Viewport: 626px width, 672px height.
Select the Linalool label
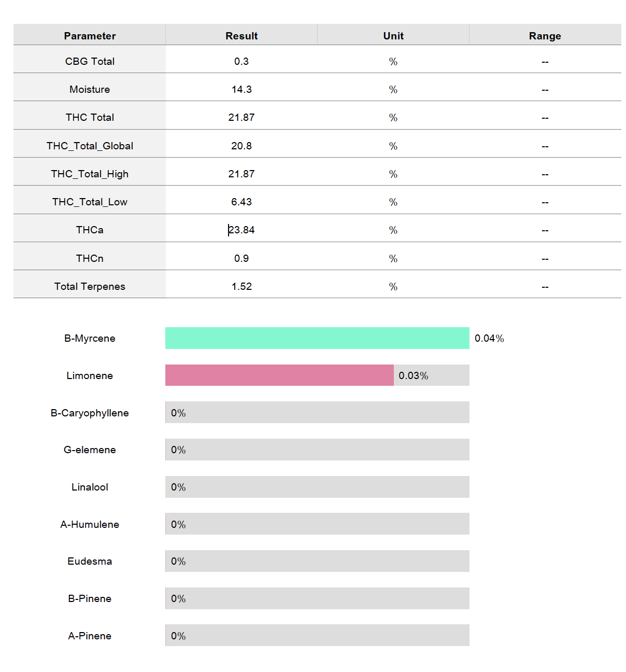pyautogui.click(x=90, y=487)
